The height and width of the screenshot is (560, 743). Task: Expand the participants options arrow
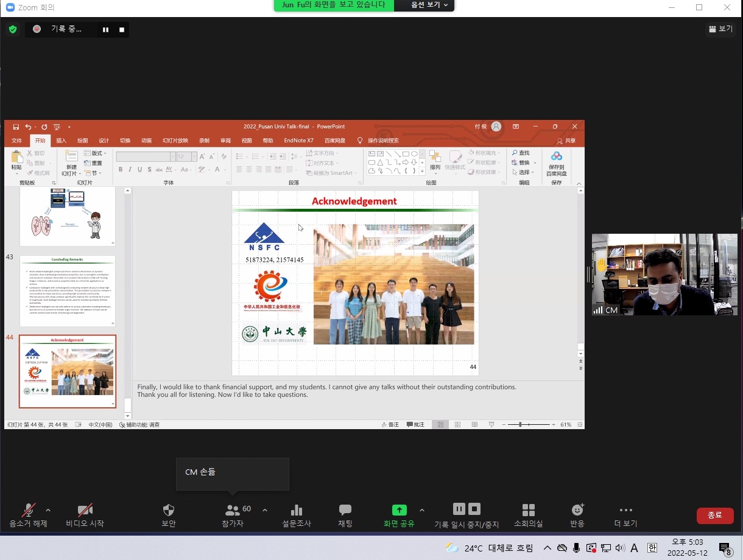tap(264, 509)
